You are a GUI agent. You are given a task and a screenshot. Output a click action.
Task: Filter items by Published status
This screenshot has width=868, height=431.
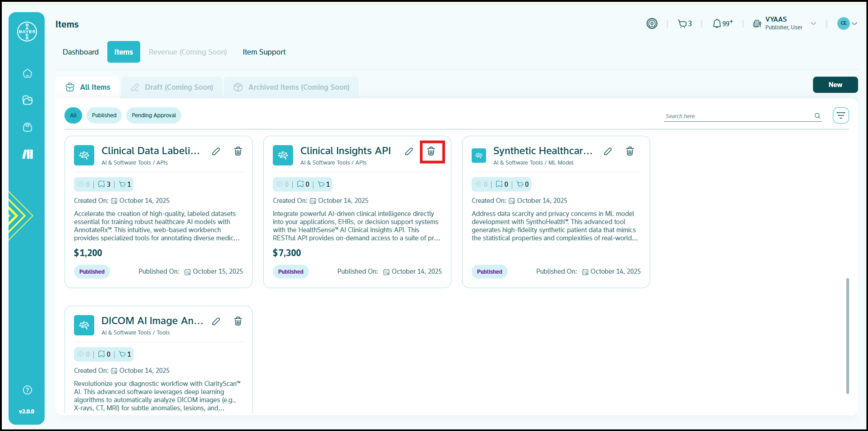pos(104,115)
